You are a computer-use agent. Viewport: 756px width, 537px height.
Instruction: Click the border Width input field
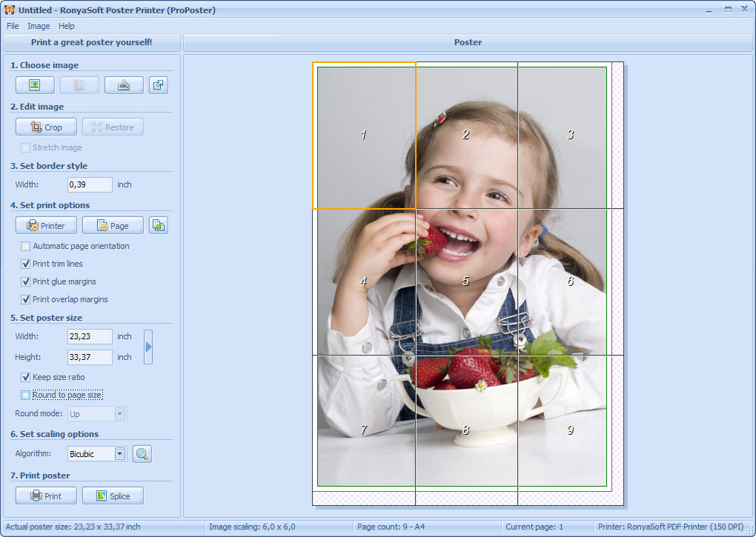coord(90,184)
